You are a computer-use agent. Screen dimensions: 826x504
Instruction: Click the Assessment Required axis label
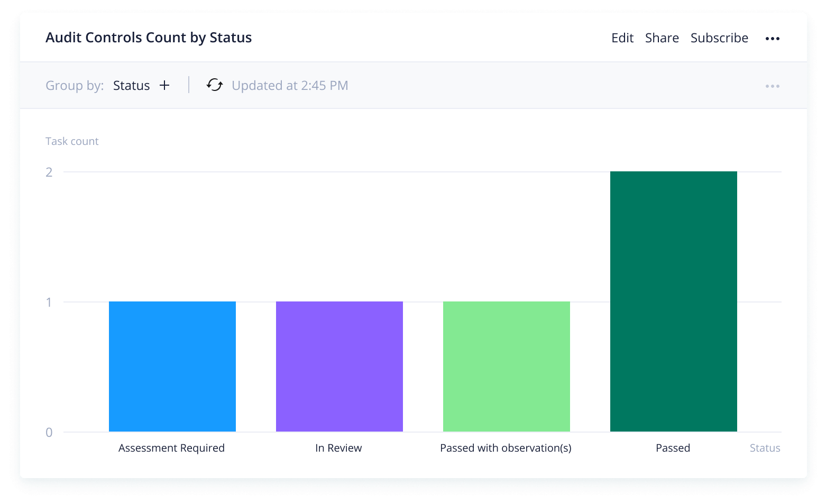[x=171, y=448]
